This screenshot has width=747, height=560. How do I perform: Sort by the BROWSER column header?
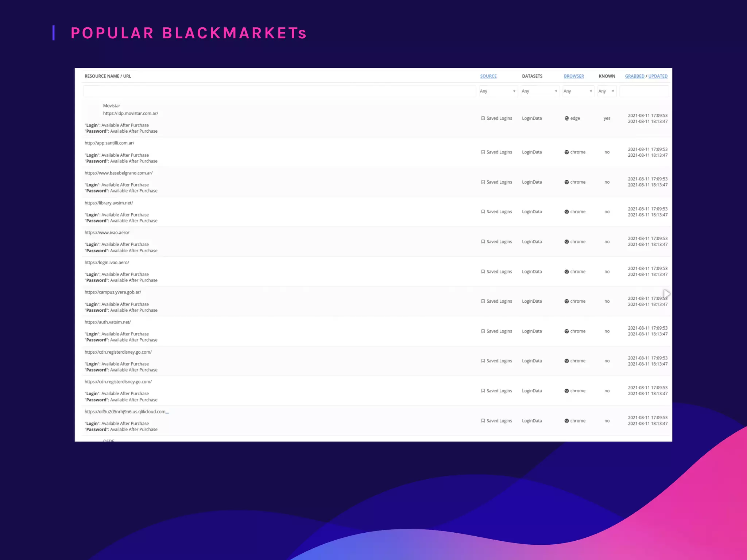click(574, 76)
